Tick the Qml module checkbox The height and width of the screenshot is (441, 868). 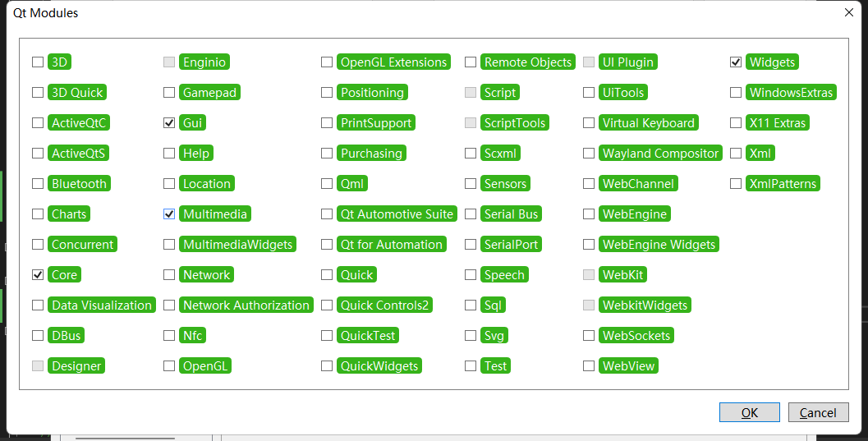[327, 183]
